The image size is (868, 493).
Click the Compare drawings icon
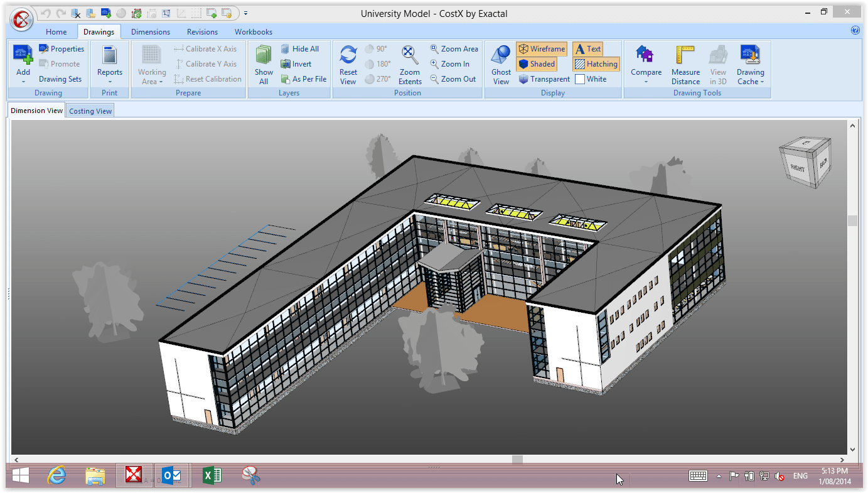[x=646, y=55]
